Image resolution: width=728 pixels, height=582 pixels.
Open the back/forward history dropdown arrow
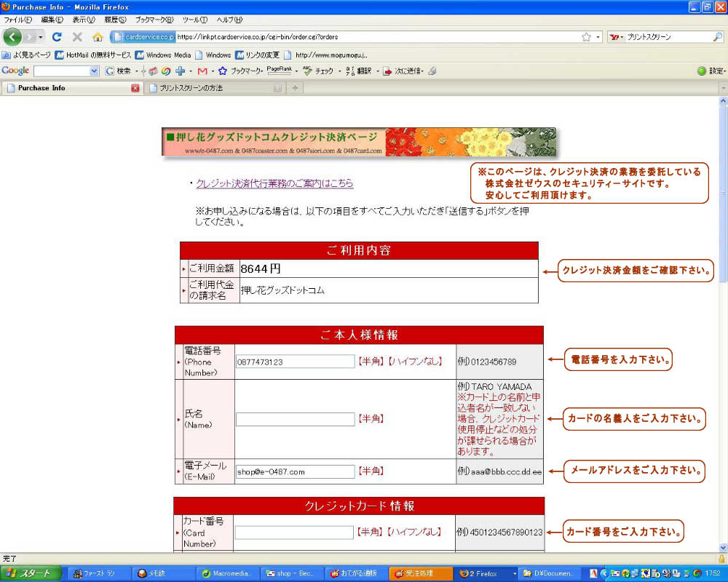coord(41,36)
